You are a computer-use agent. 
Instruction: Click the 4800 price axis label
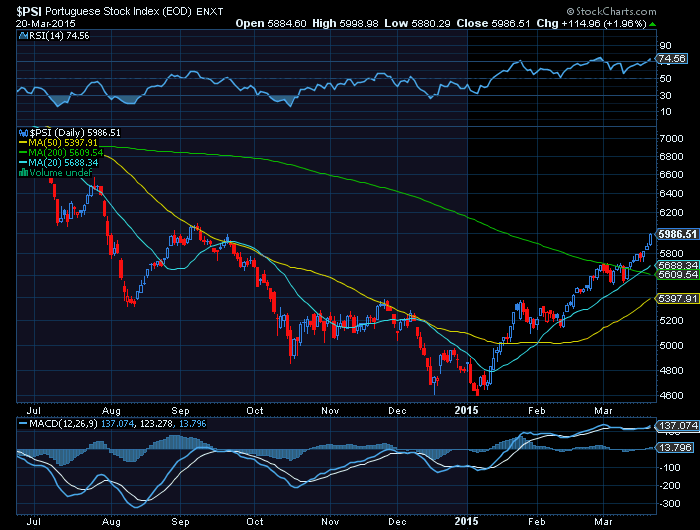(671, 371)
